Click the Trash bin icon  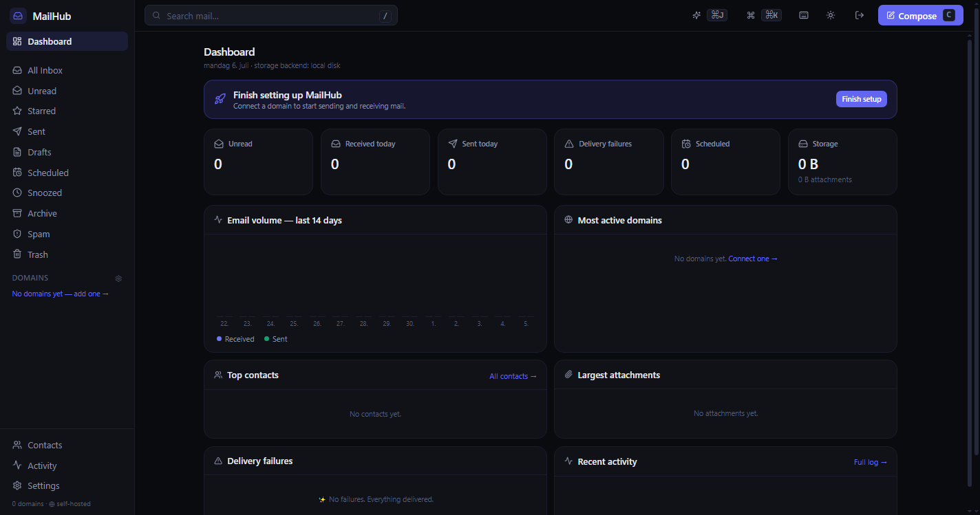(x=17, y=254)
